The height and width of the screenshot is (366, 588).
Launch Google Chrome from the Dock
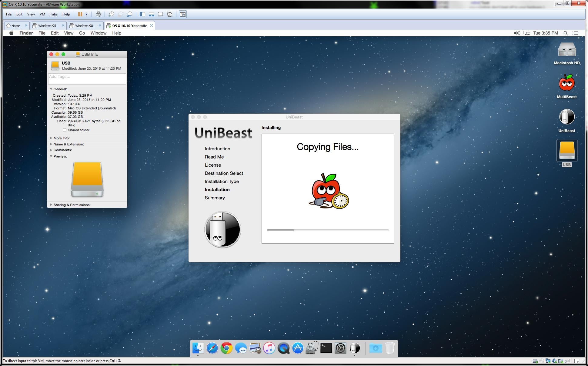click(226, 348)
